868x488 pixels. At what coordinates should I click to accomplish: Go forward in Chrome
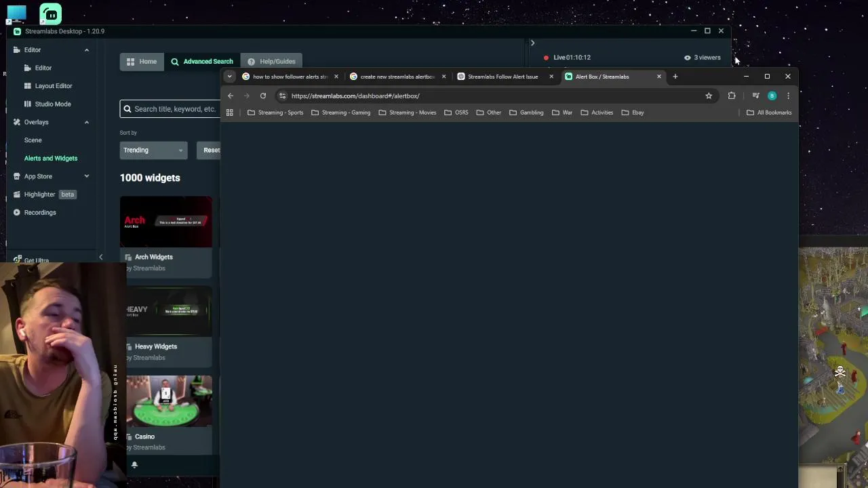click(x=247, y=96)
